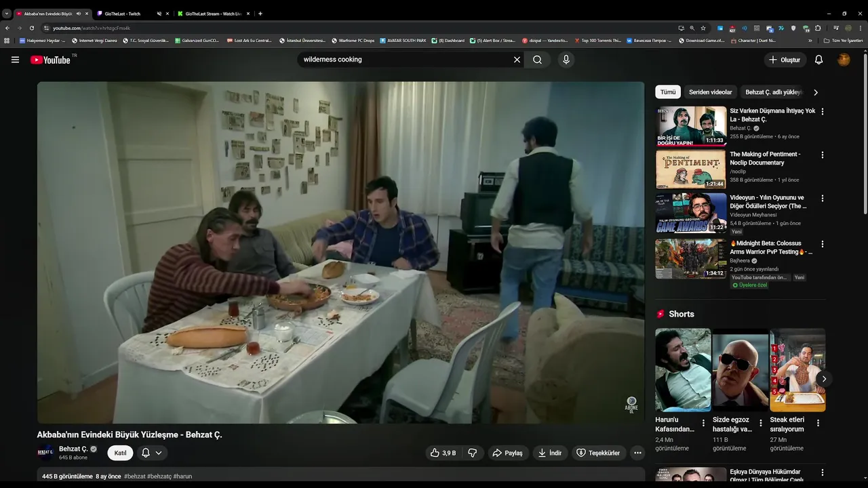Click the Teşekkürler button
Screen dimensions: 868x488
point(598,453)
